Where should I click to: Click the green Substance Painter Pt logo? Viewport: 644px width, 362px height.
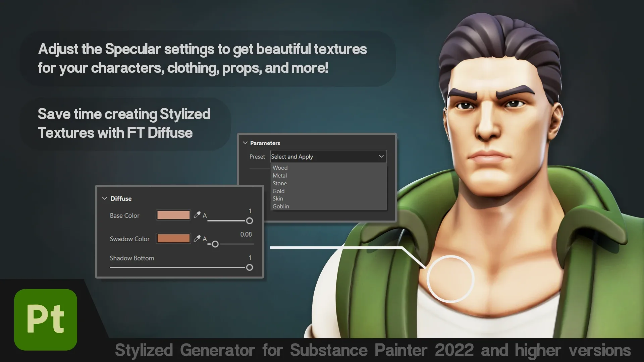click(x=45, y=319)
